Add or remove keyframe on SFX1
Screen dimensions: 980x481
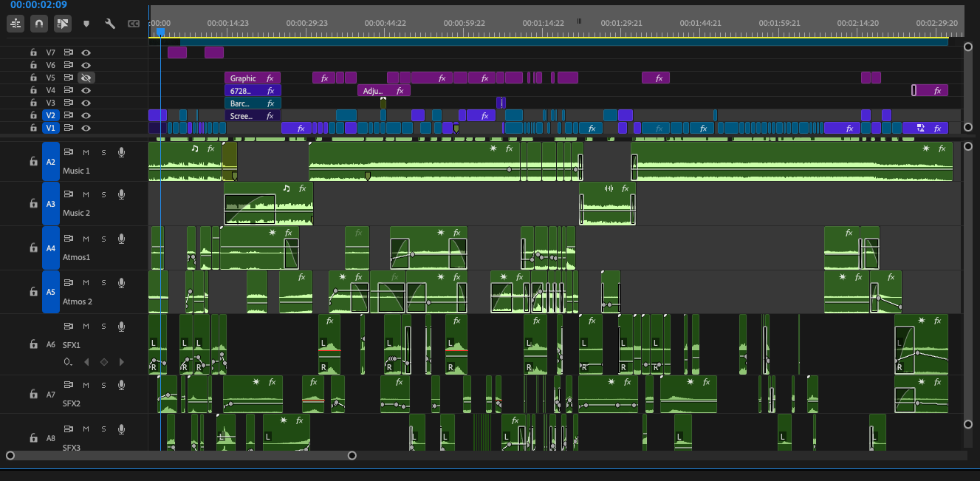pyautogui.click(x=104, y=362)
